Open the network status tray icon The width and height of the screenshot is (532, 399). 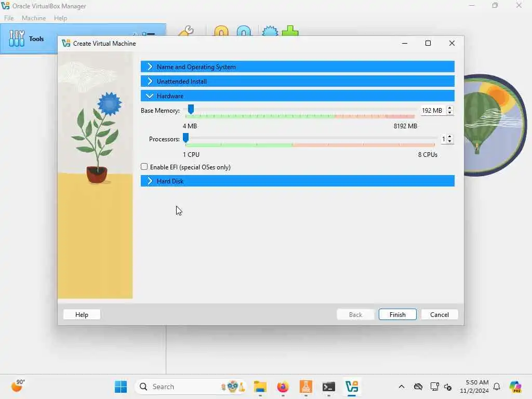click(x=434, y=387)
